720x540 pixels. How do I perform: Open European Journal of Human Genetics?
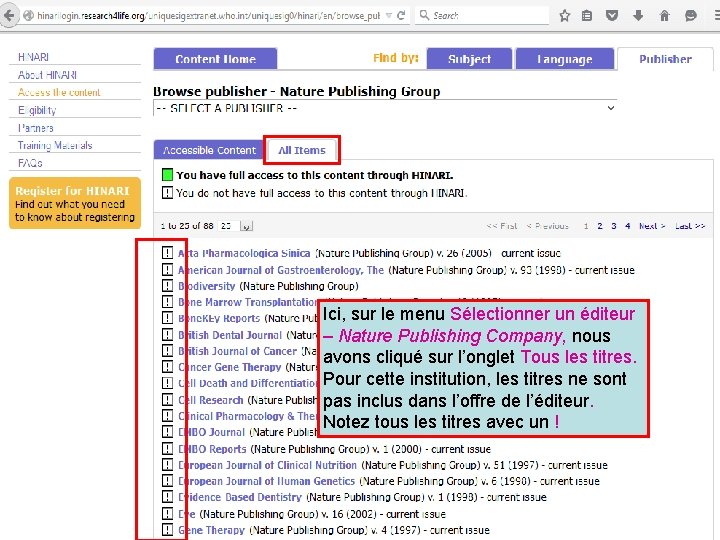pyautogui.click(x=267, y=481)
